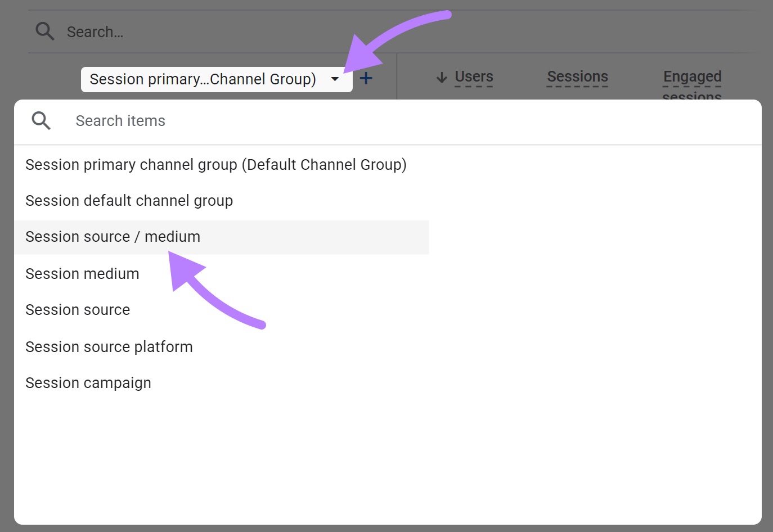Choose Session default channel group option
The height and width of the screenshot is (532, 773).
[129, 201]
